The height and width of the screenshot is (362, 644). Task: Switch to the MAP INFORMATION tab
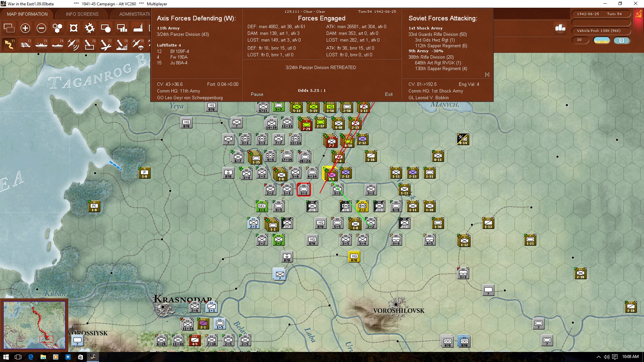click(27, 14)
